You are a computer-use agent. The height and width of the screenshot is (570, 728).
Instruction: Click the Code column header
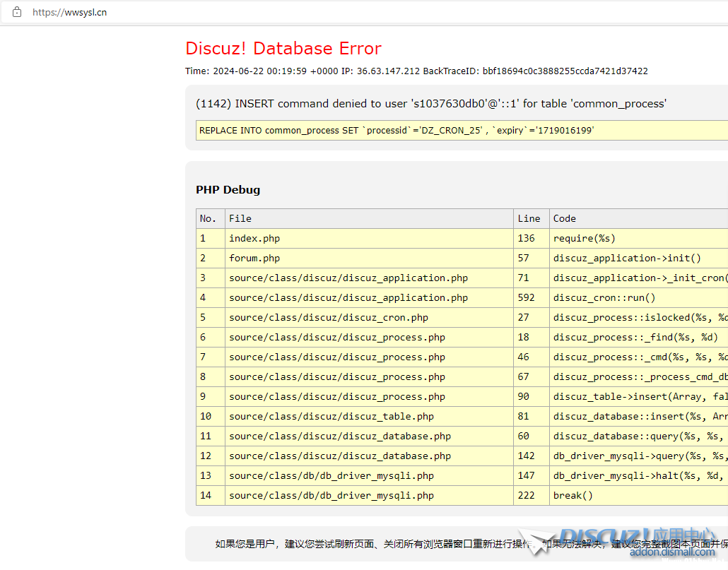click(x=565, y=218)
